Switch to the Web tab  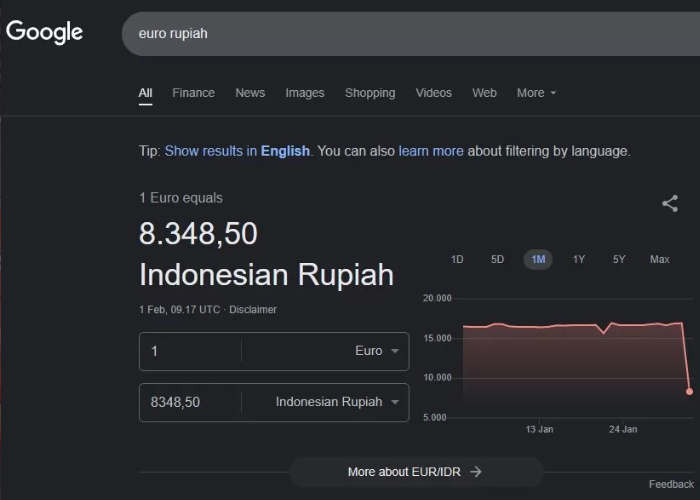click(484, 93)
